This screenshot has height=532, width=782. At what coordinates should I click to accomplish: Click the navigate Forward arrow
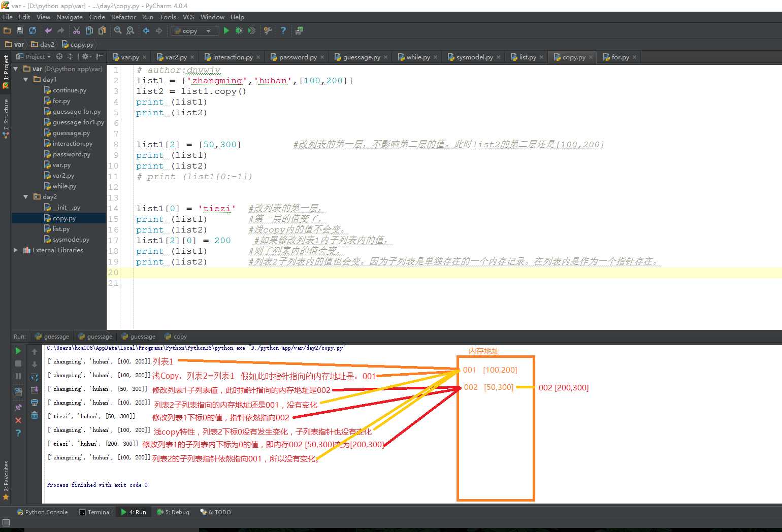click(159, 30)
